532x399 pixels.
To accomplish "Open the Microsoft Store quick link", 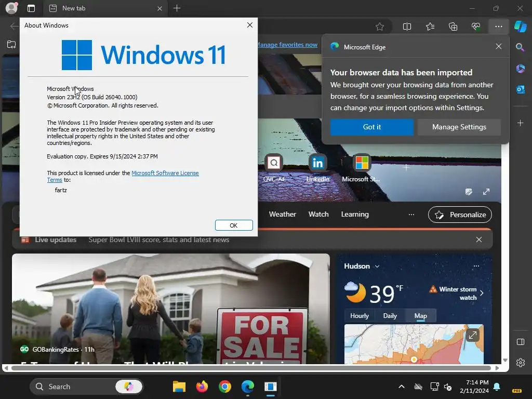I will [362, 168].
